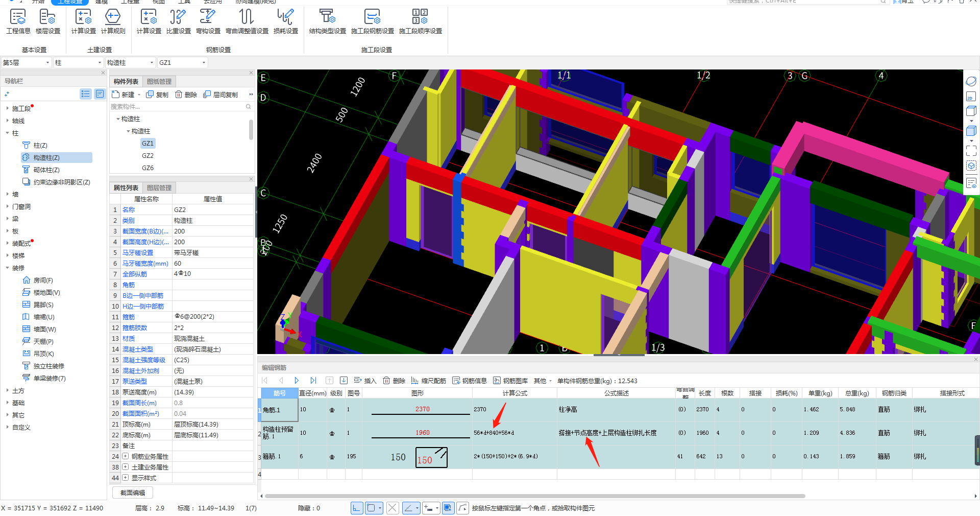This screenshot has height=516, width=980.
Task: Open 缩尺配筋 scaled reinforcement tool
Action: click(x=429, y=381)
